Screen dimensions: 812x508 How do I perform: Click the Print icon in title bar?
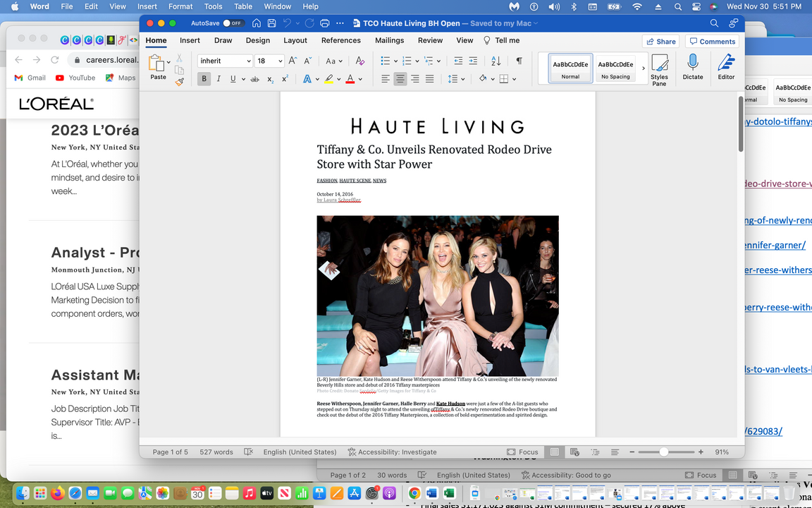[324, 23]
